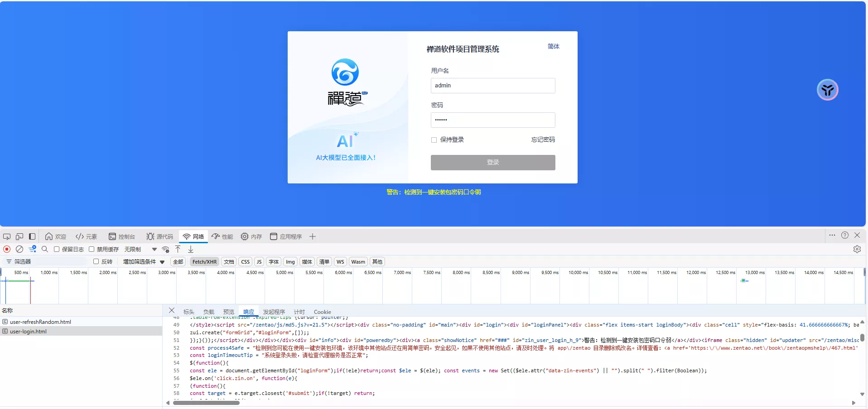The image size is (868, 409).
Task: Select the Fetch/XHR filter
Action: point(204,261)
